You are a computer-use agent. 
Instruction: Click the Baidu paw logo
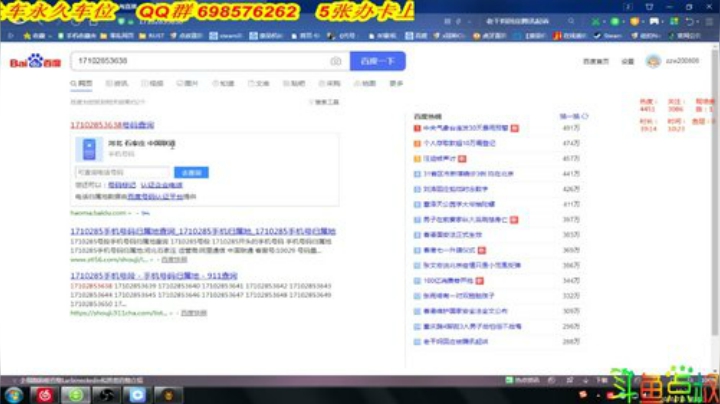tap(35, 61)
